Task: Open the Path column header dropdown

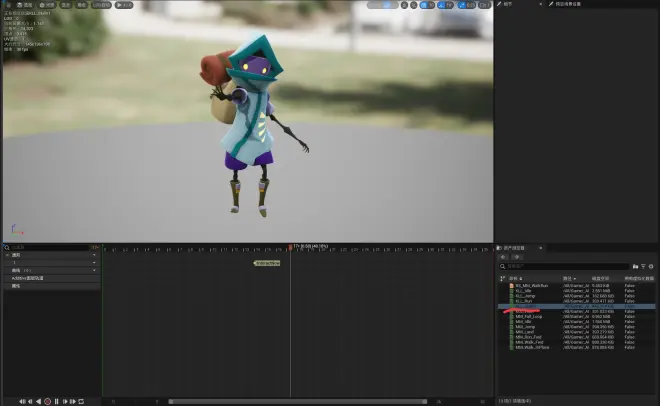Action: [x=570, y=279]
